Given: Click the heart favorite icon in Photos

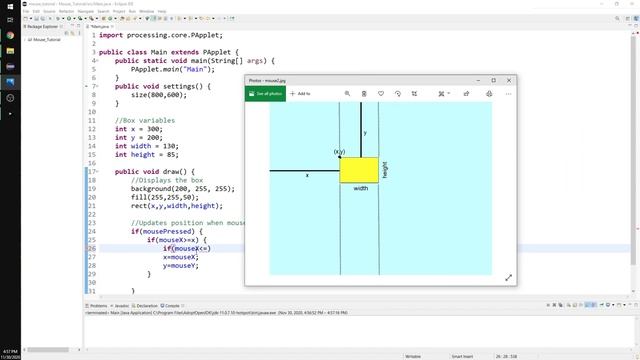Looking at the screenshot, I should coord(381,94).
